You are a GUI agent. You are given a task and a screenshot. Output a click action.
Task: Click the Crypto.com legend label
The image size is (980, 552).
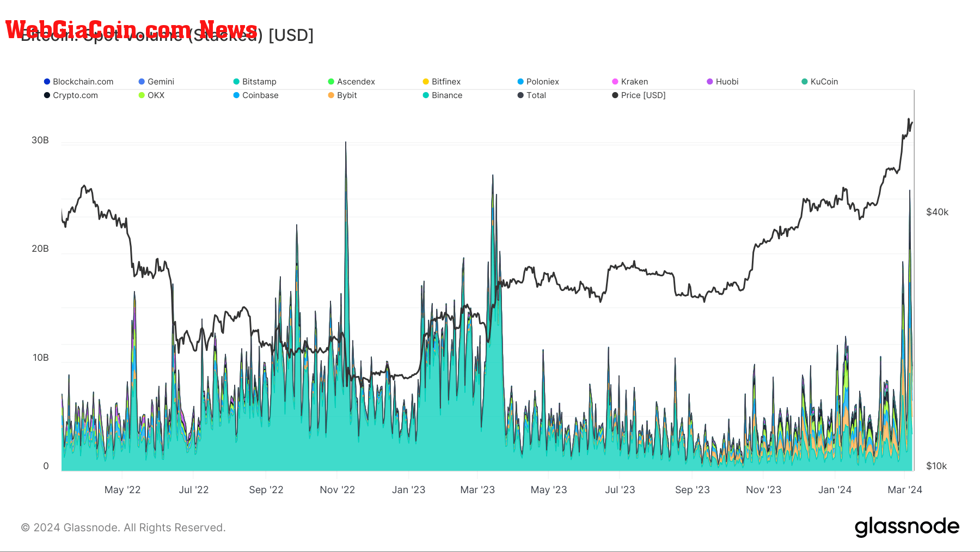(x=75, y=95)
